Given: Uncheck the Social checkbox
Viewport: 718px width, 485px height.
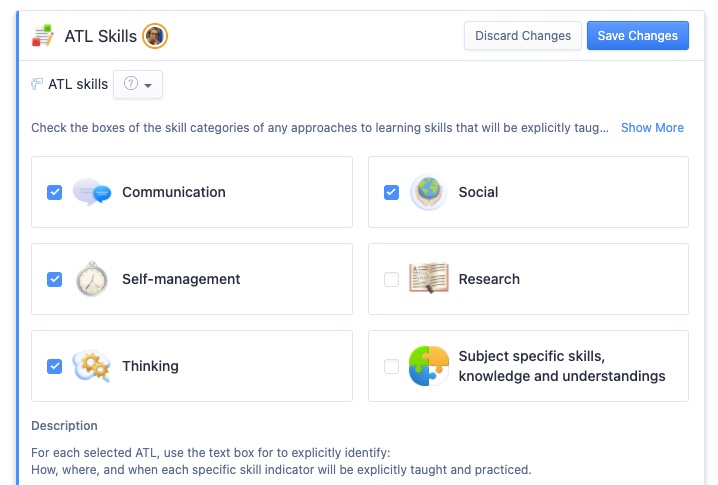Looking at the screenshot, I should (x=392, y=192).
